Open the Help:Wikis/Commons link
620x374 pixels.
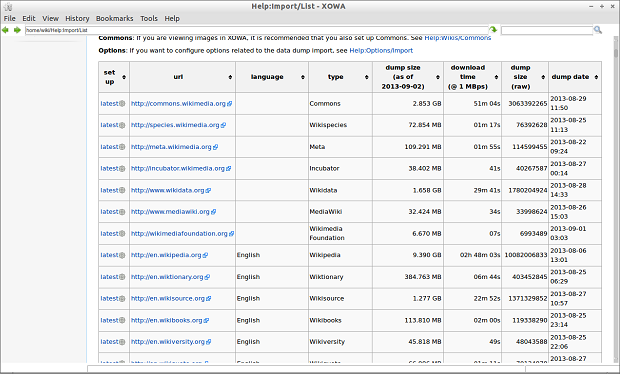457,38
